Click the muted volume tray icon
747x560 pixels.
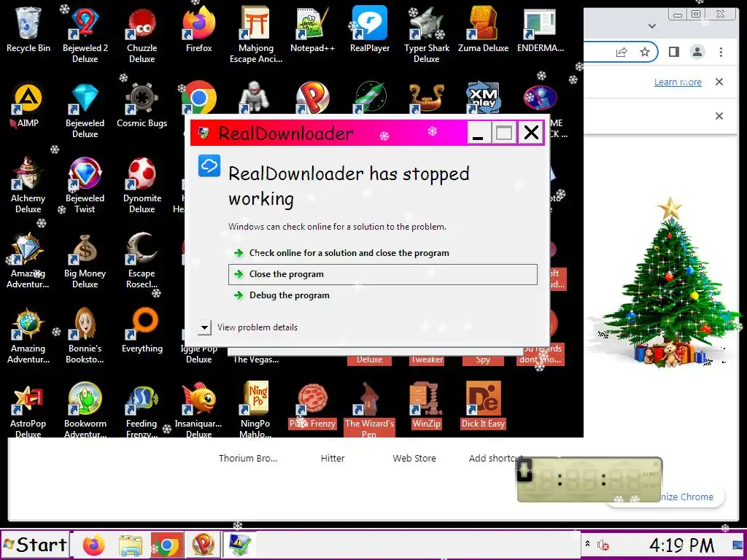[603, 545]
